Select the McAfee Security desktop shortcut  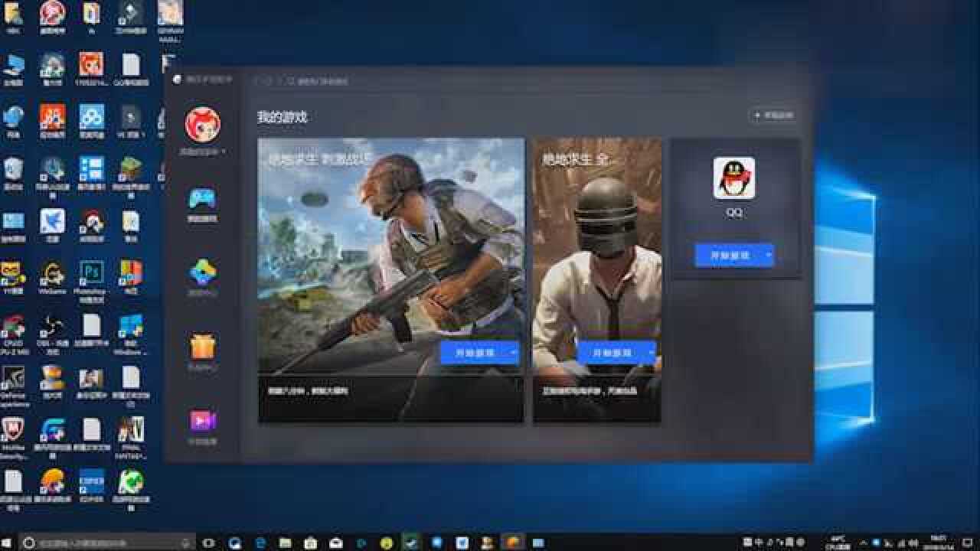[13, 436]
